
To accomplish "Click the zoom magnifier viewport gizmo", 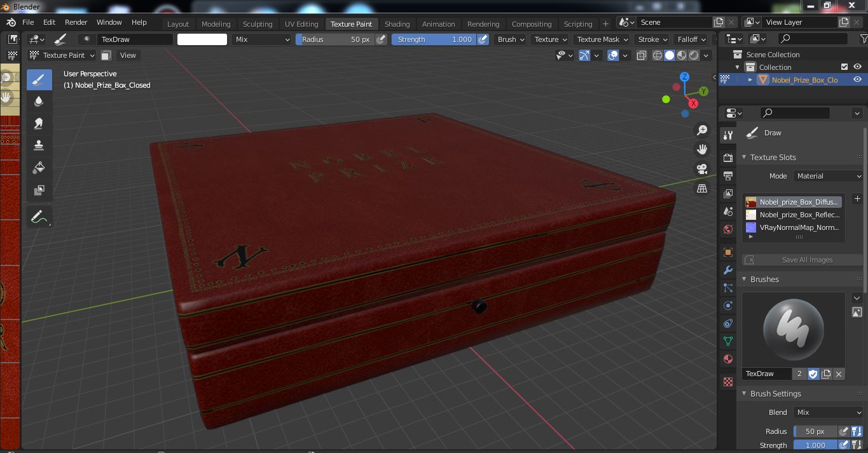I will 702,130.
